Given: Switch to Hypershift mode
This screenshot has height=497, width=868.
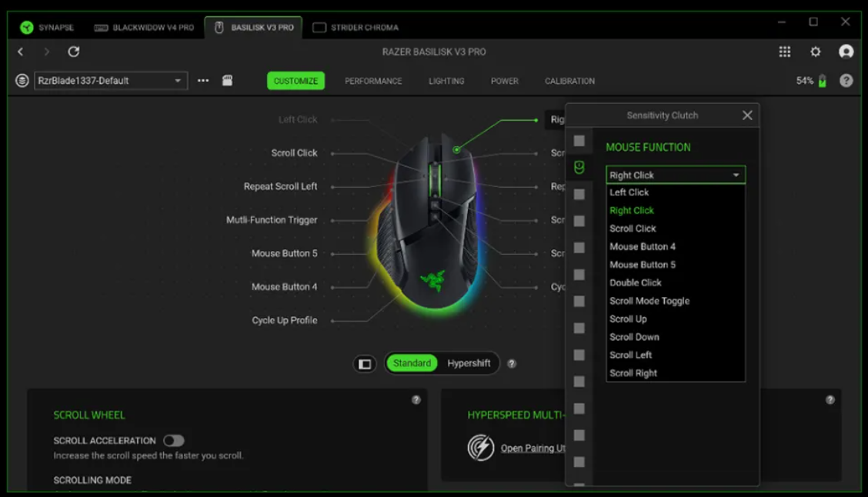Looking at the screenshot, I should click(x=469, y=363).
